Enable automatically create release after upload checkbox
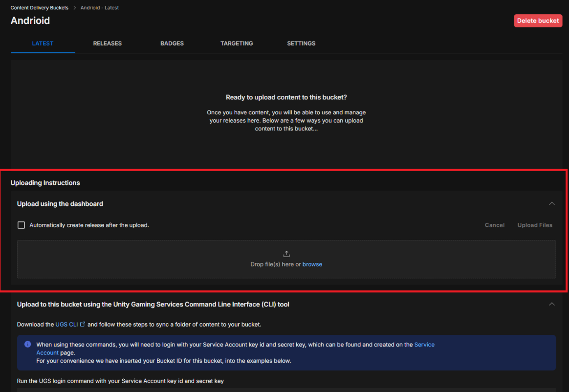The image size is (569, 392). (x=22, y=225)
